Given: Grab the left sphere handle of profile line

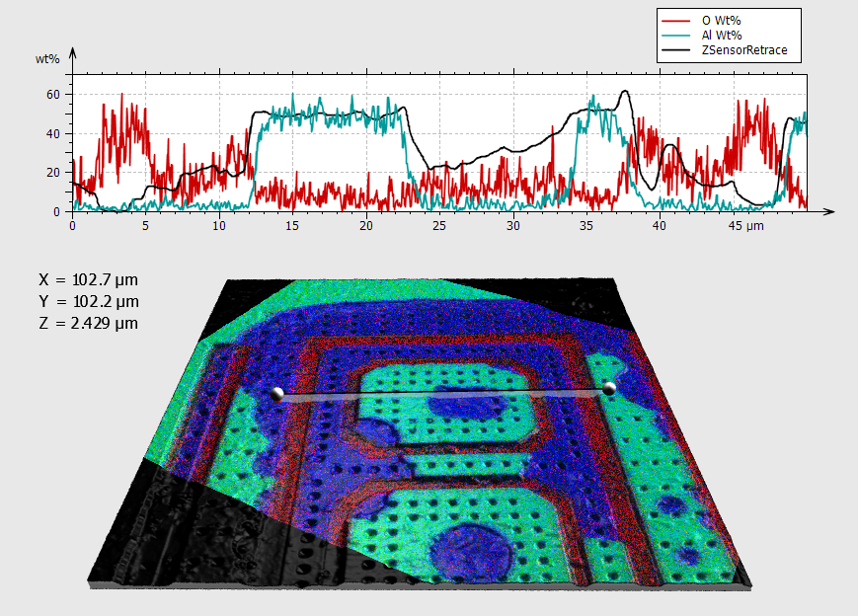Looking at the screenshot, I should pos(276,394).
